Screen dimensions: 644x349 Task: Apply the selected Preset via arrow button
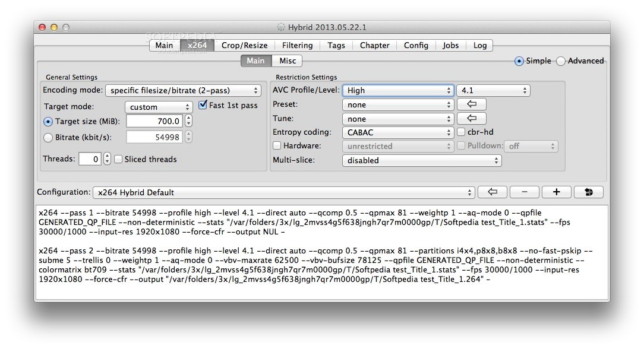(x=472, y=104)
